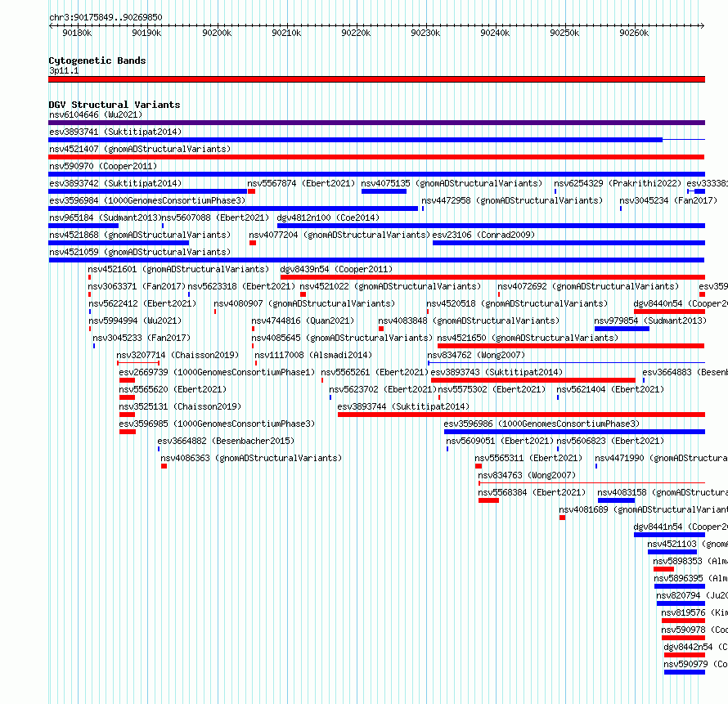Click nsv5568384 (Ebert2021) variant label
This screenshot has height=704, width=728.
(532, 492)
